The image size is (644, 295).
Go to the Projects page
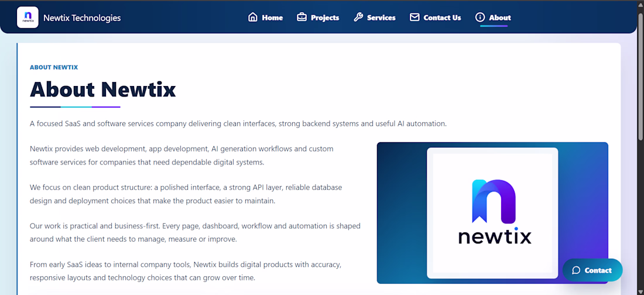point(318,18)
